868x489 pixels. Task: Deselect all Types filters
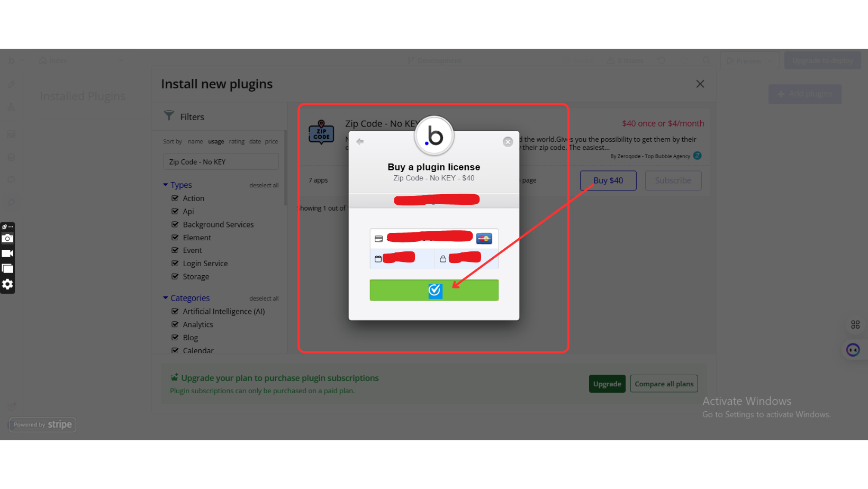pos(264,185)
